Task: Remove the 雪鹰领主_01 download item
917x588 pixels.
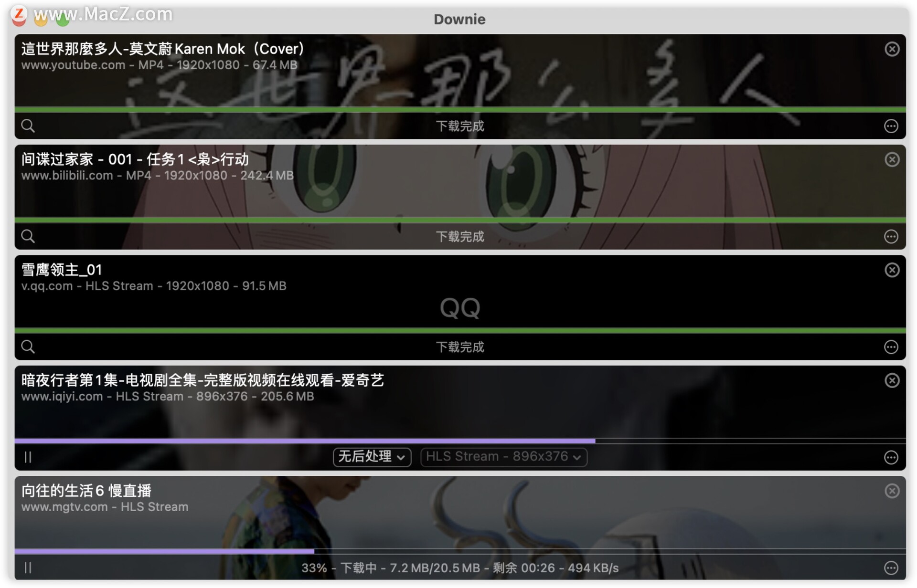Action: [x=892, y=270]
